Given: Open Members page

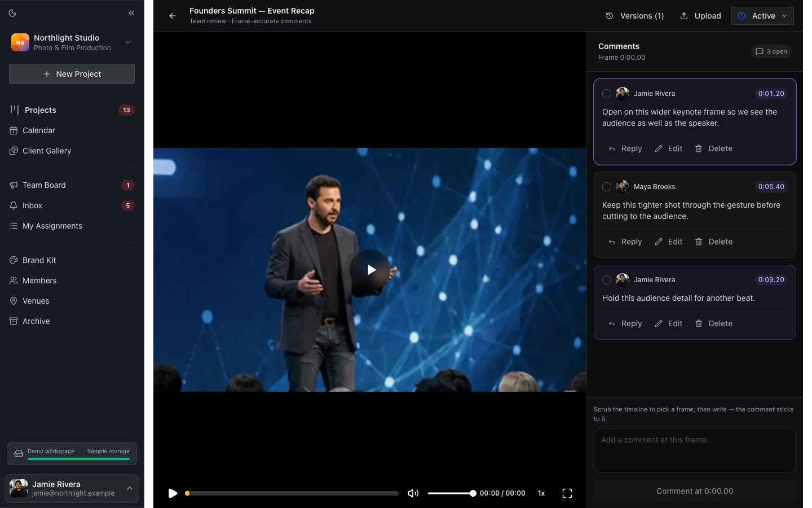Looking at the screenshot, I should tap(72, 281).
